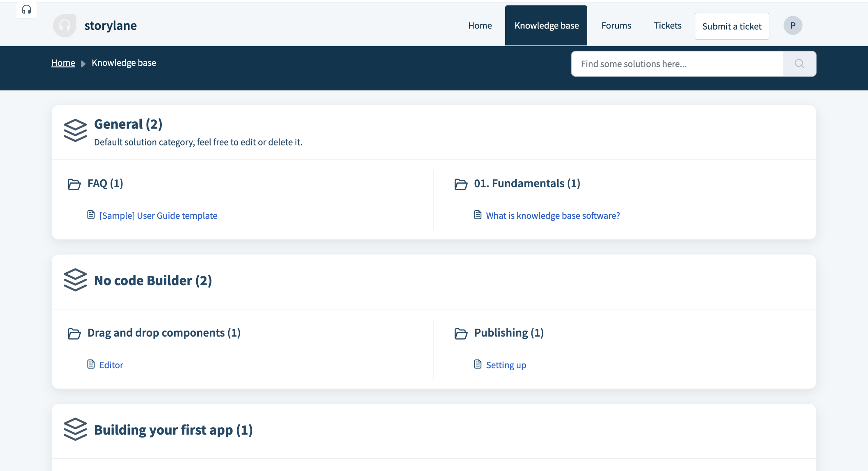Click the Default solution category description text
Image resolution: width=868 pixels, height=471 pixels.
point(198,142)
